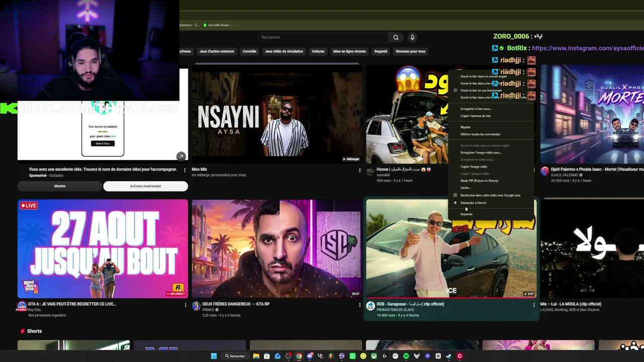Viewport: 644px width, 362px height.
Task: Filter by 'Jeux d'action-aventure' chip
Action: [x=217, y=51]
